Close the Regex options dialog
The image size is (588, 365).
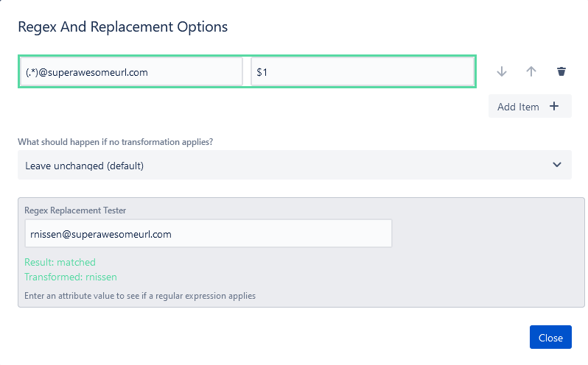550,338
